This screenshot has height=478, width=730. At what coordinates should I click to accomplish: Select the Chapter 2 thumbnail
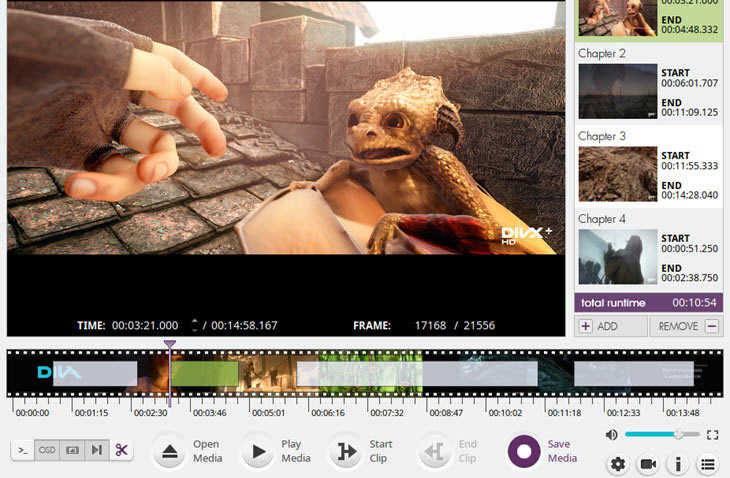[x=618, y=91]
